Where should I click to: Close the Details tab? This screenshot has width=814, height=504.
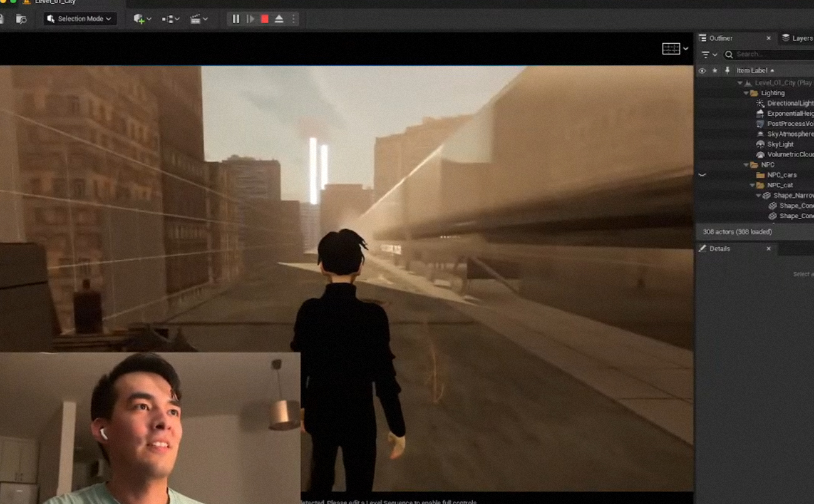[x=769, y=249]
